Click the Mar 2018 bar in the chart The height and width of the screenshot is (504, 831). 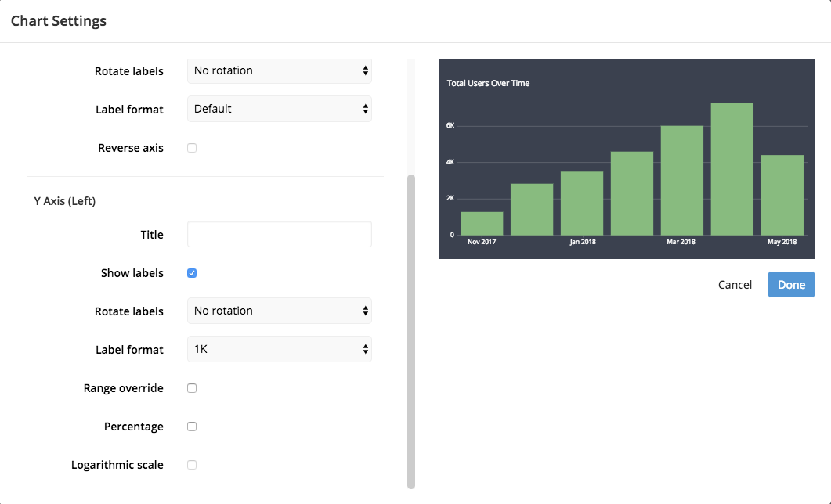point(682,181)
